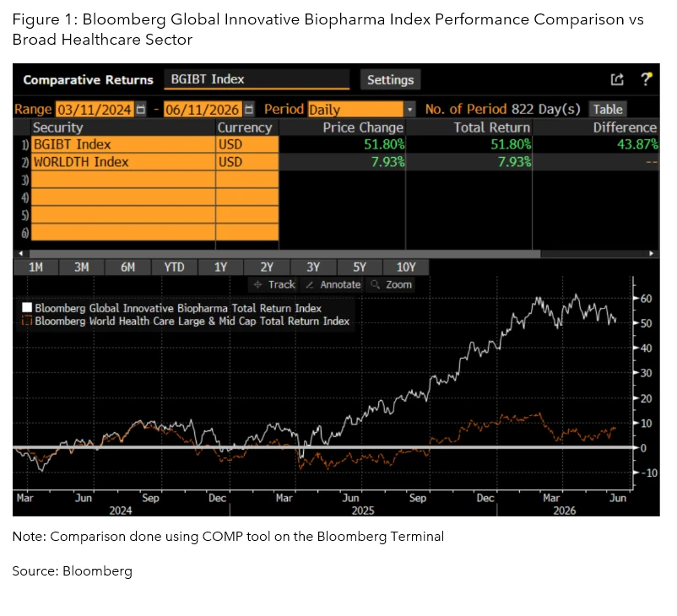Toggle the white Biopharma Total Return legend box
This screenshot has height=616, width=677.
pos(27,308)
